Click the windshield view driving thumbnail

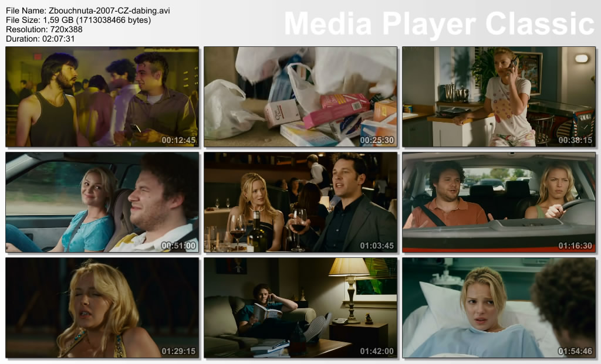click(x=499, y=202)
